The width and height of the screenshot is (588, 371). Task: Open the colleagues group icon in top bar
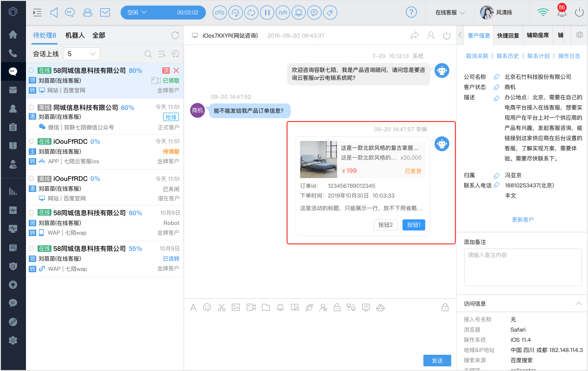(88, 13)
